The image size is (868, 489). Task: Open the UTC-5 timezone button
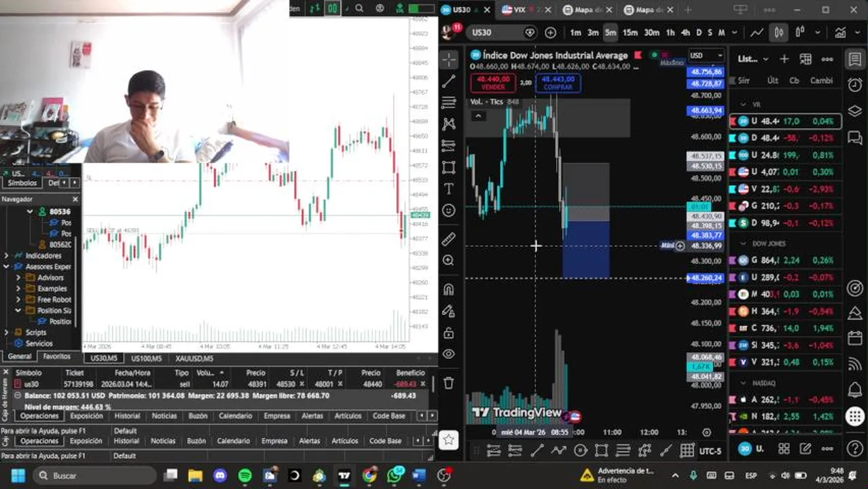(710, 450)
